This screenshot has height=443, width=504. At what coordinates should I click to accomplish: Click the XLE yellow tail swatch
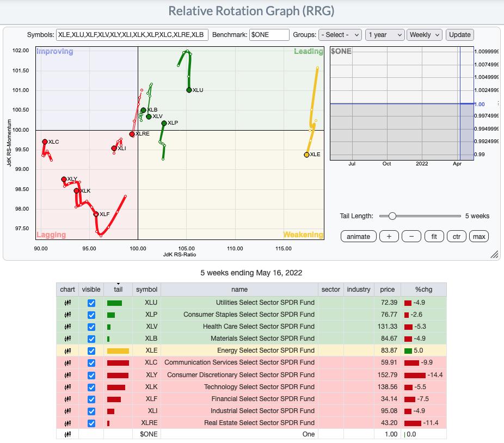click(118, 351)
